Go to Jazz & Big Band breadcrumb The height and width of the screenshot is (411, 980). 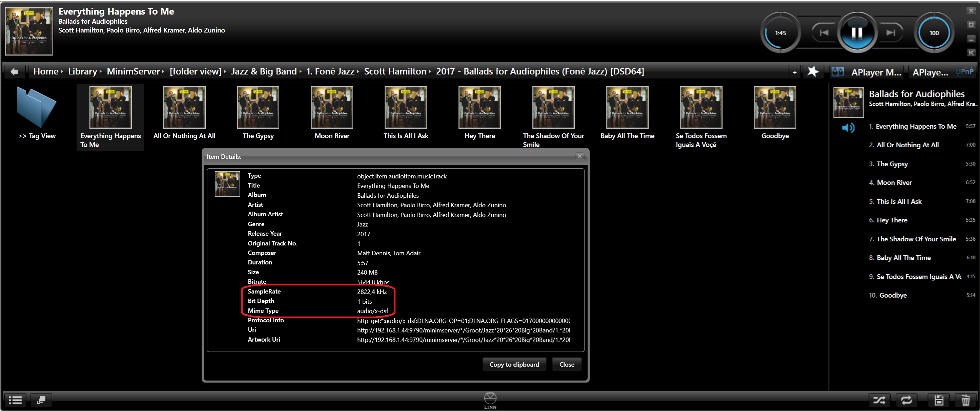pos(264,71)
